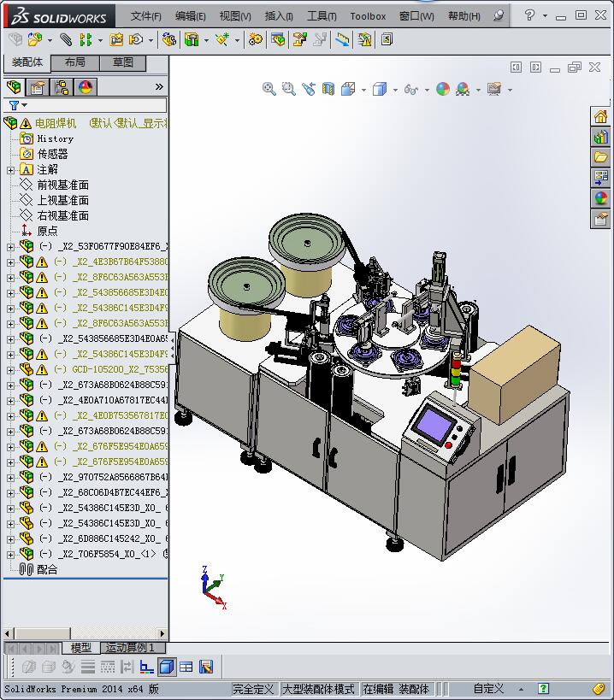
Task: Click the Linear Component Pattern icon
Action: (85, 39)
